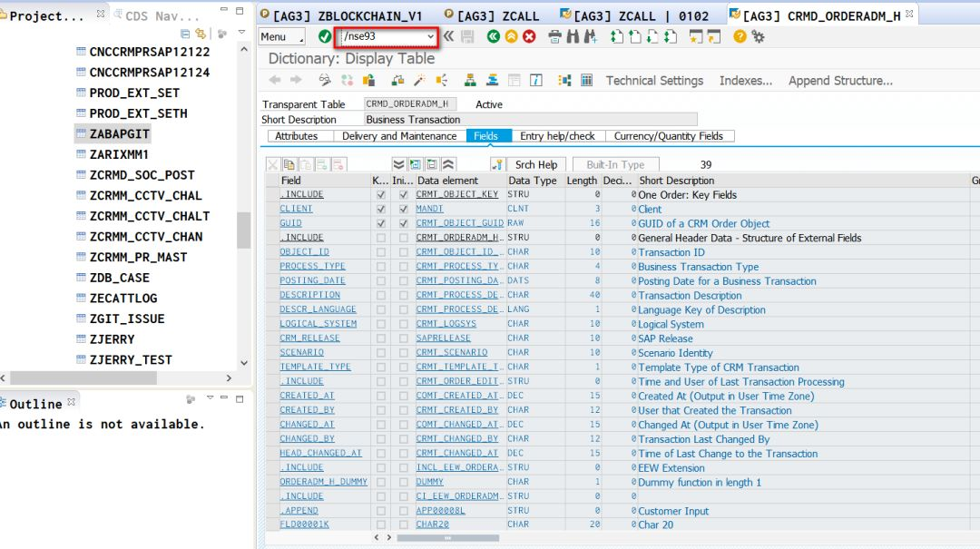Click the Save diskette icon

point(467,37)
